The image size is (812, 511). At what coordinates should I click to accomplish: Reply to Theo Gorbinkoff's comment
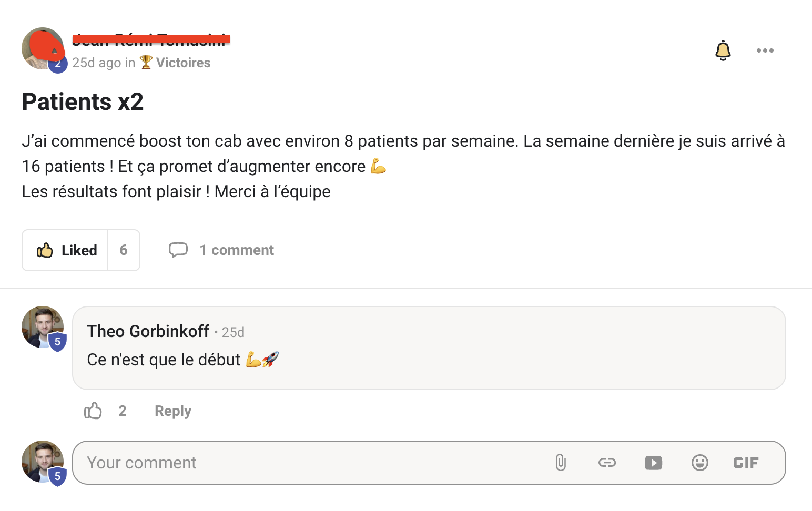[172, 411]
